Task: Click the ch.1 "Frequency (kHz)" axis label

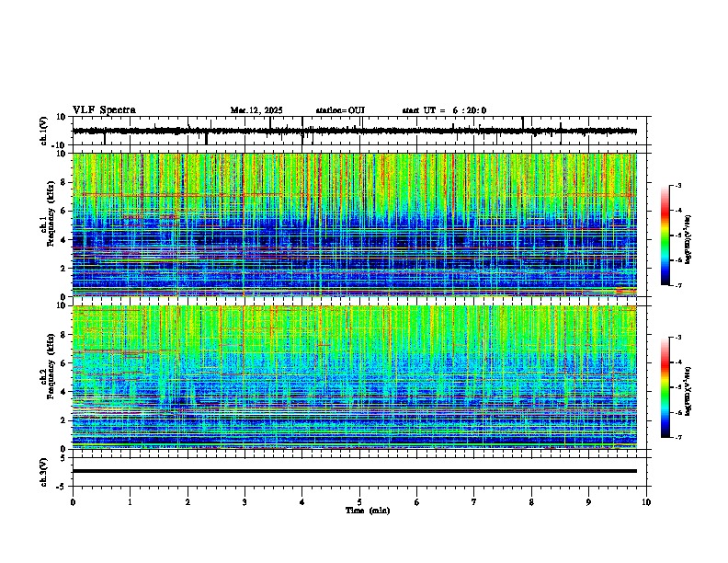Action: click(x=51, y=213)
